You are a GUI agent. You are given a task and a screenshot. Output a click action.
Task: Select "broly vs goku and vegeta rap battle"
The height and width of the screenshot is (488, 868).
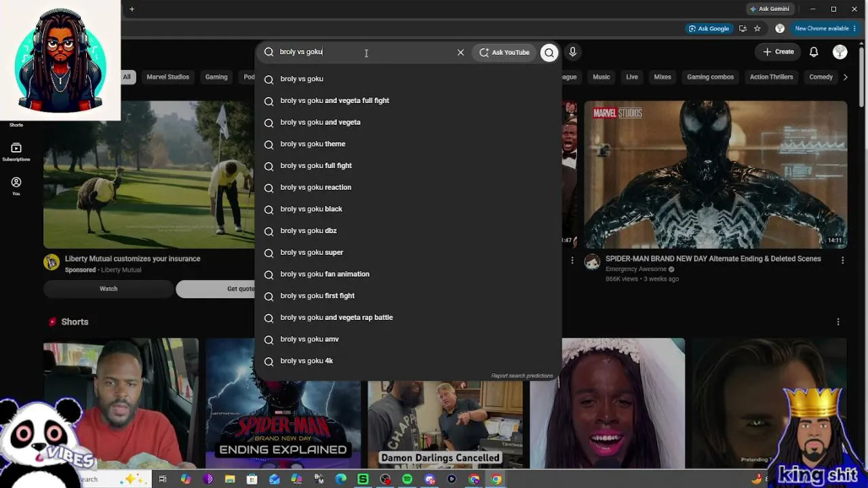[x=408, y=318]
